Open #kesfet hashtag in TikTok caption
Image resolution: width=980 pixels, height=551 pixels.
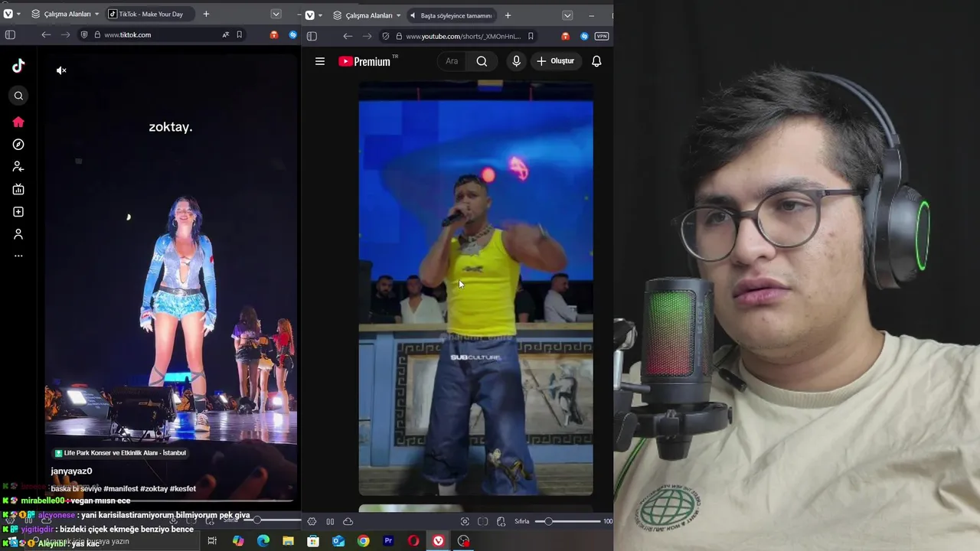click(x=182, y=488)
